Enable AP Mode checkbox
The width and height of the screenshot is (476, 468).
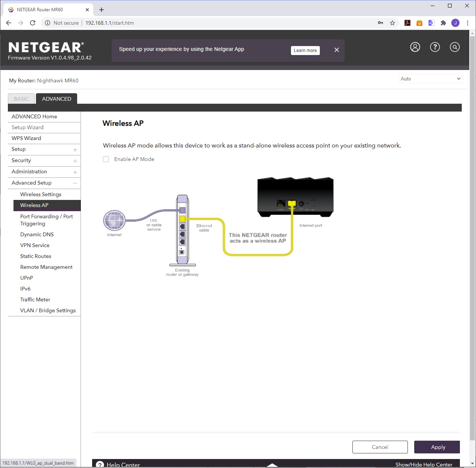(x=106, y=159)
